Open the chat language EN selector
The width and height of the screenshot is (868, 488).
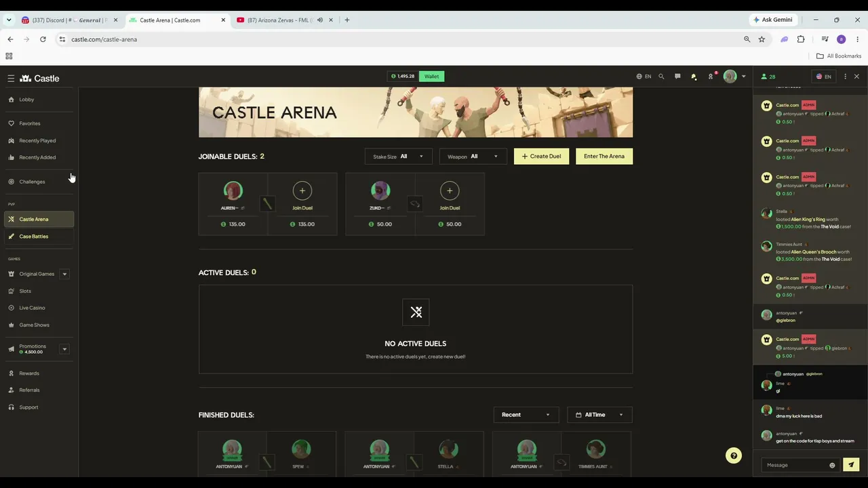[824, 77]
